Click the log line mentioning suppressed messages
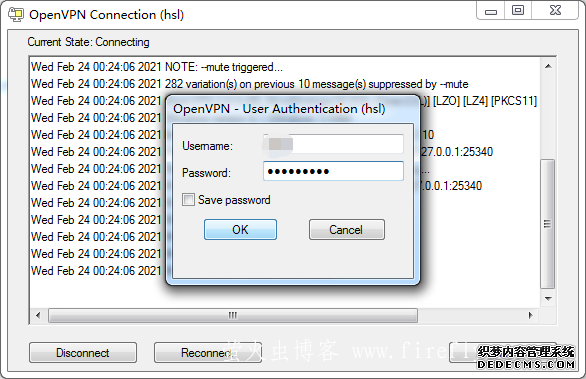 click(249, 84)
